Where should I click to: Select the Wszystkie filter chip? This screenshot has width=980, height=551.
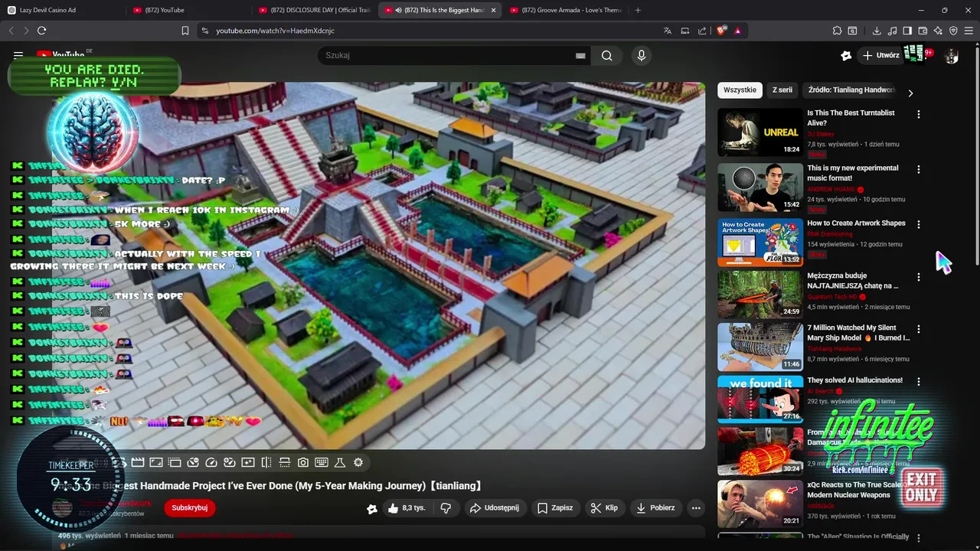click(740, 90)
